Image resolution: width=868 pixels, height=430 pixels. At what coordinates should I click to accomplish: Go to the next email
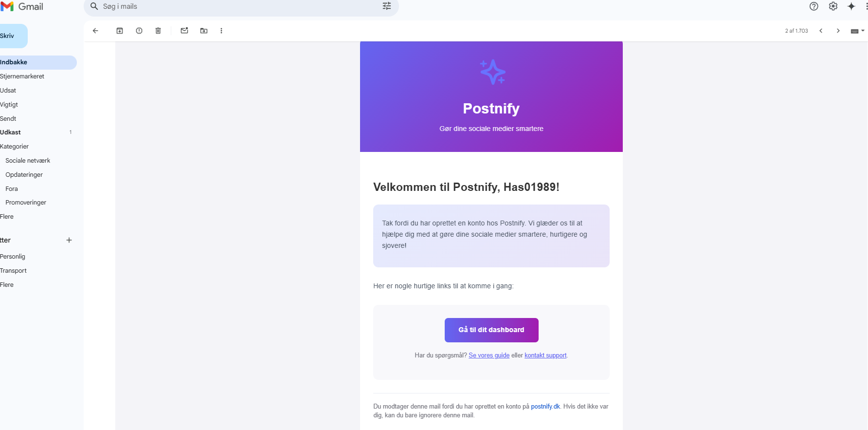838,31
